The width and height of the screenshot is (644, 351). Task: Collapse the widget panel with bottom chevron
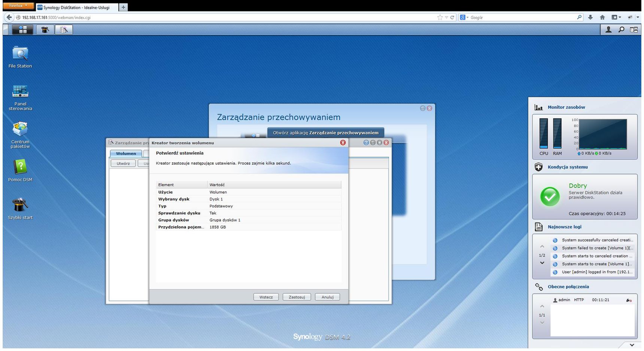coord(632,345)
